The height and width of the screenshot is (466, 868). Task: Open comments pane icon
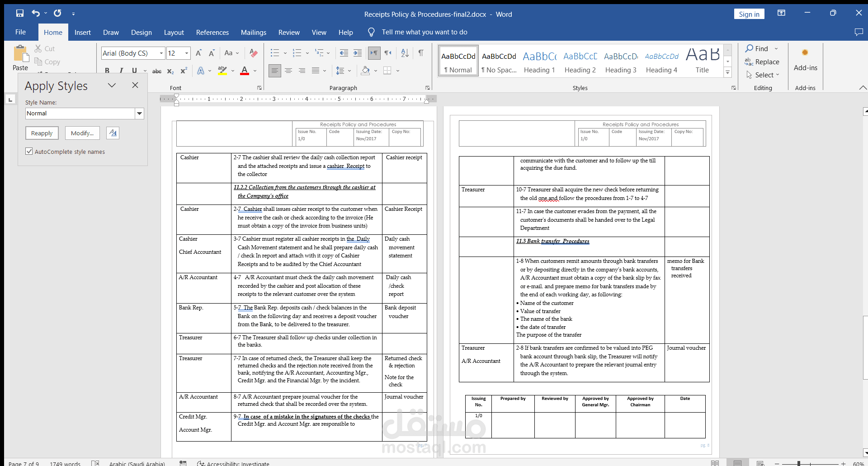(x=859, y=32)
